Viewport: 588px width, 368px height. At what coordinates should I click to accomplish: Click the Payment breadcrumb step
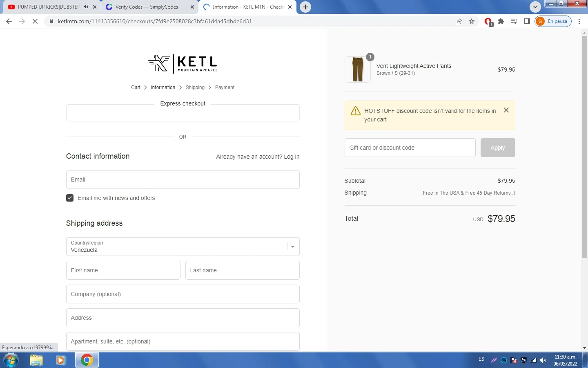(225, 88)
